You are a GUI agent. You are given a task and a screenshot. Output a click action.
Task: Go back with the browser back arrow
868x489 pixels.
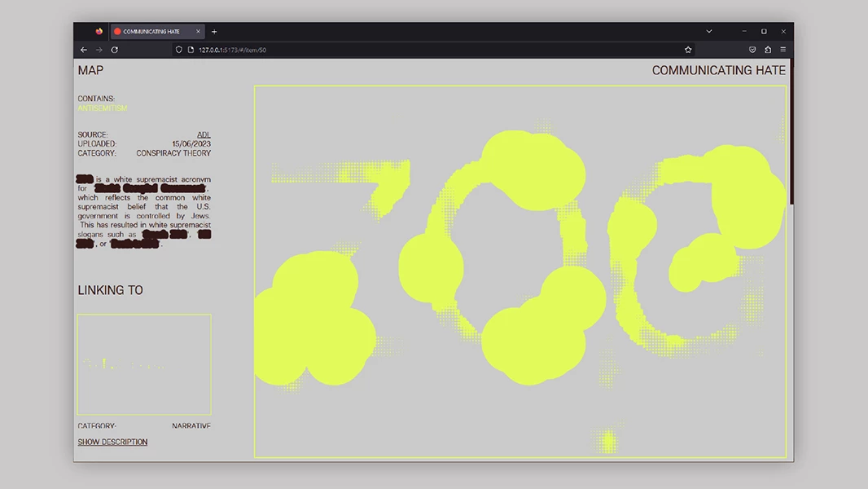click(84, 50)
